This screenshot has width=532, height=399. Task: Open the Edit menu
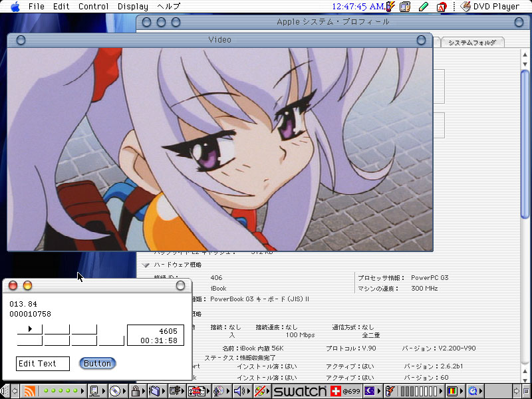pyautogui.click(x=61, y=7)
